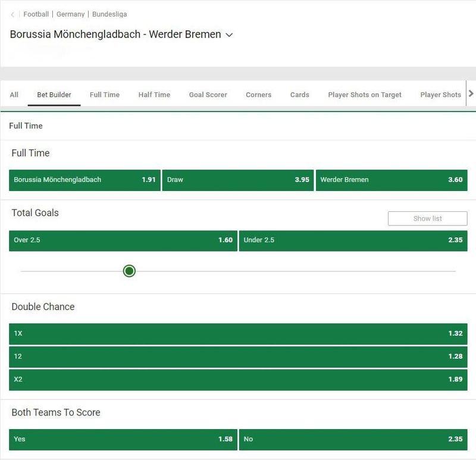
Task: Select Double Chance X2 at 1.89
Action: coord(238,380)
